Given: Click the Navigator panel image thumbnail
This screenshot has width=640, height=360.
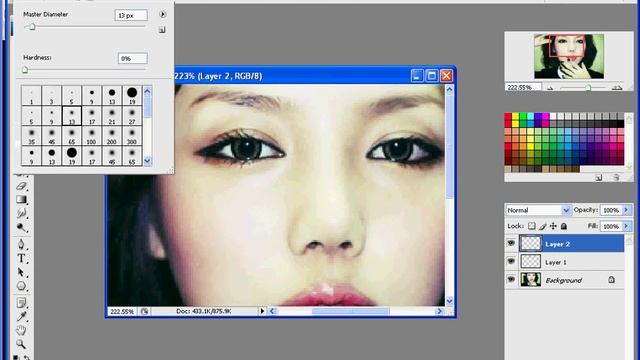Looking at the screenshot, I should [569, 56].
